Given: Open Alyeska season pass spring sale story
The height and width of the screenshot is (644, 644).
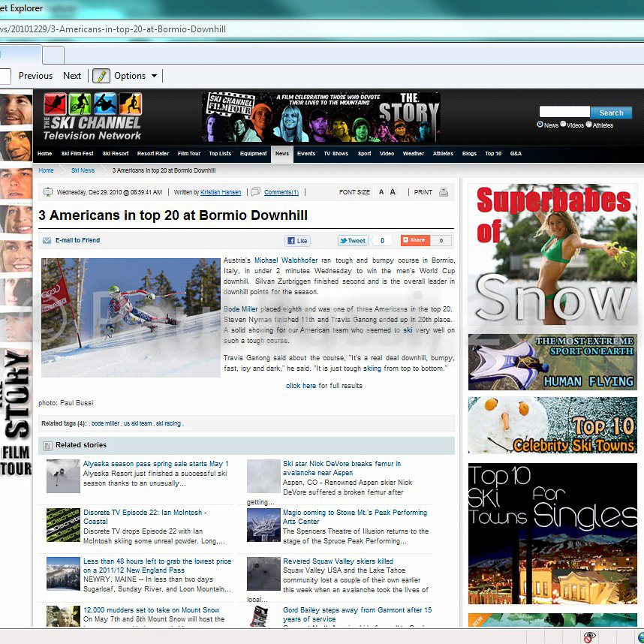Looking at the screenshot, I should 155,464.
